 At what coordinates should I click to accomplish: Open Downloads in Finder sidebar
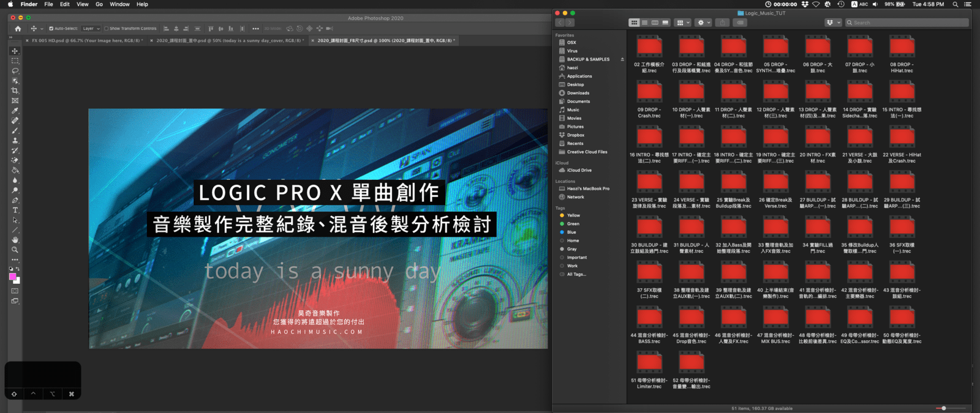(x=578, y=93)
